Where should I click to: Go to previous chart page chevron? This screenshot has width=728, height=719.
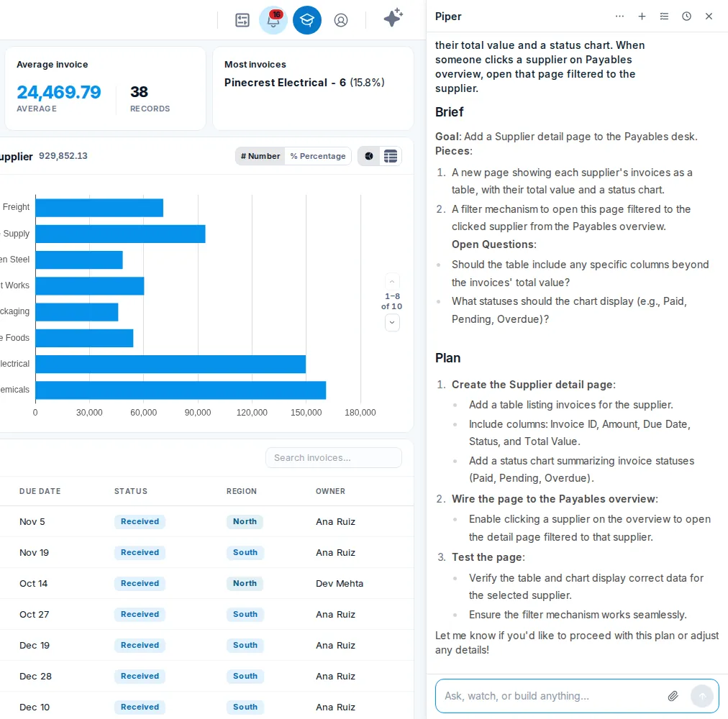pos(392,282)
